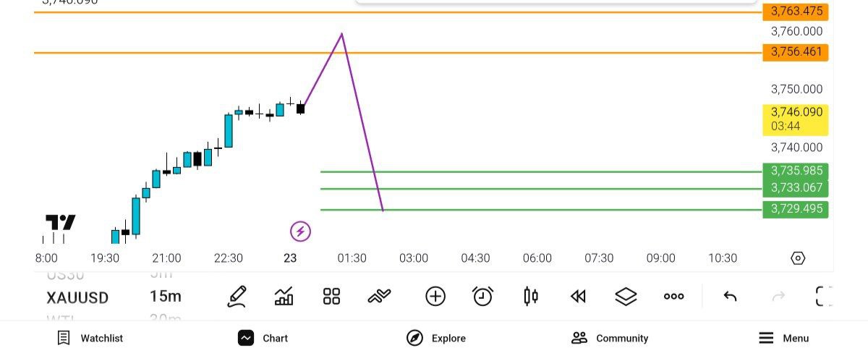Screen dimensions: 868x356
Task: Open the indicators chart icon
Action: [x=284, y=296]
